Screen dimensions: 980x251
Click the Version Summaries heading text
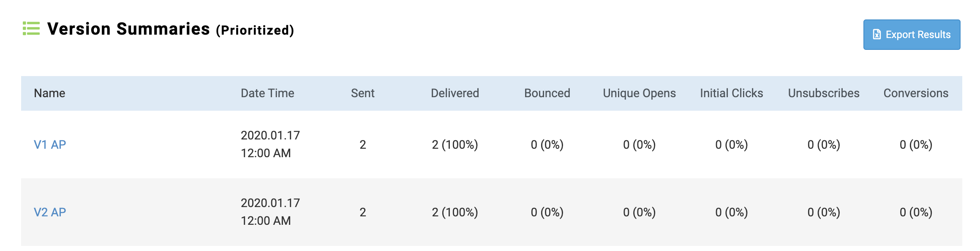128,29
